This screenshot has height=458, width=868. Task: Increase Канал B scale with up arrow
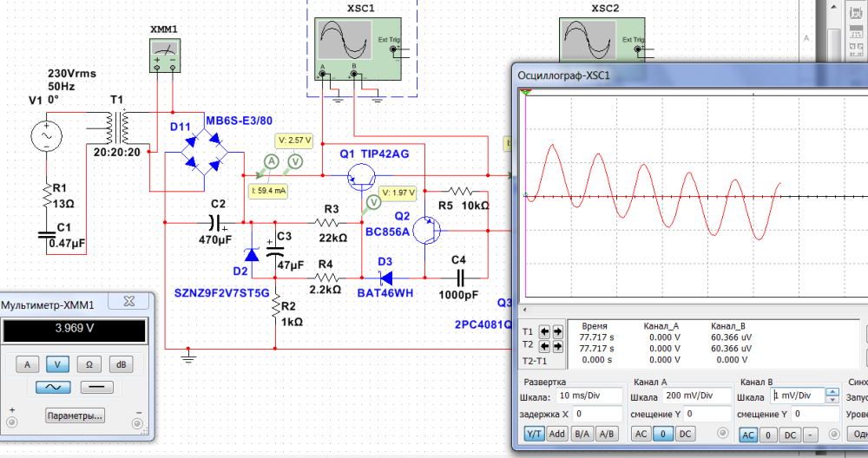click(x=831, y=392)
